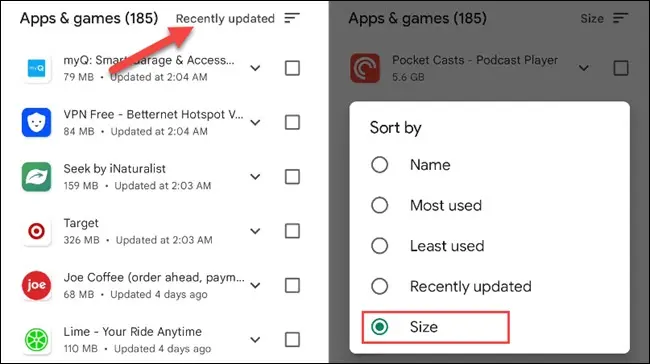
Task: Expand the myQ Smart Garage row chevron
Action: [x=255, y=68]
